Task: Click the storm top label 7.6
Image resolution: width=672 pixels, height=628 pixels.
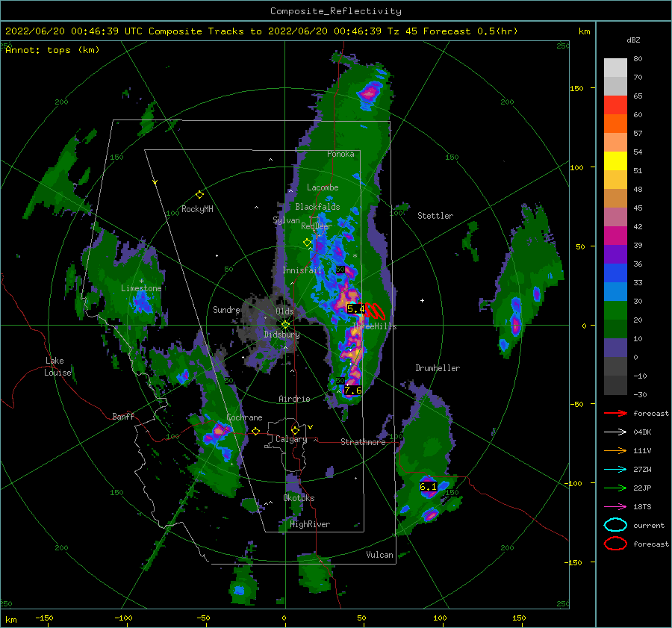Action: click(x=352, y=390)
